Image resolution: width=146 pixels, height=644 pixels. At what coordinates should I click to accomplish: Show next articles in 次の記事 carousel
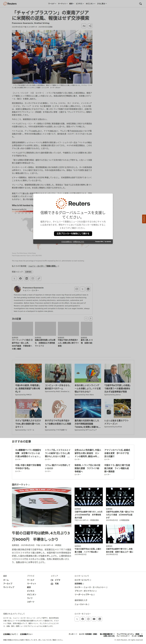click(91, 318)
